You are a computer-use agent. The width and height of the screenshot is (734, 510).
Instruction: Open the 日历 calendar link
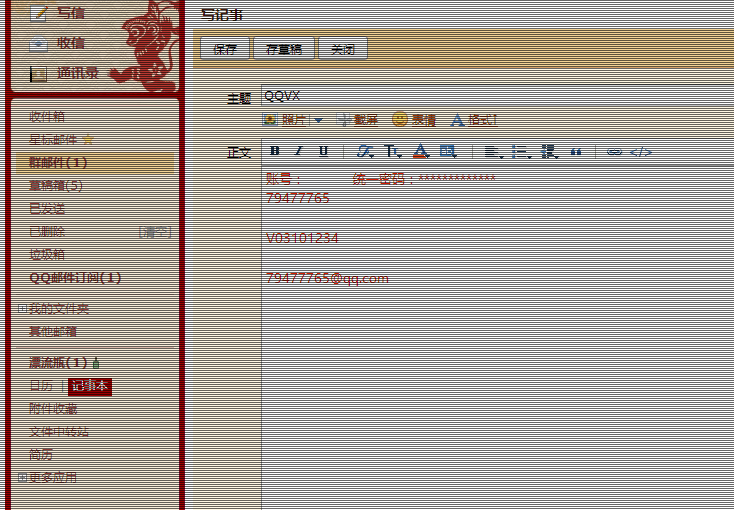click(41, 386)
